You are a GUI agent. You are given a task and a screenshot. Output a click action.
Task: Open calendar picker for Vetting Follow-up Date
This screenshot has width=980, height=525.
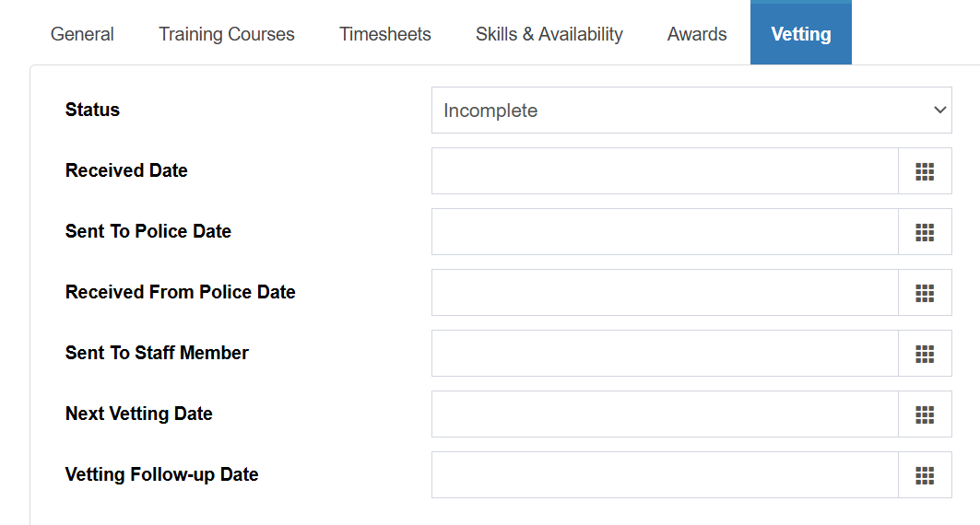point(925,475)
